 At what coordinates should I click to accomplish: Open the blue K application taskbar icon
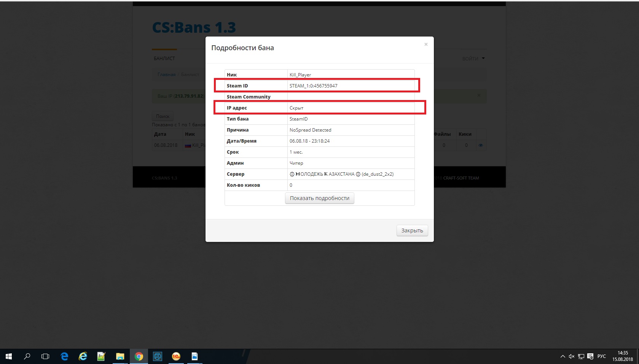pos(158,356)
